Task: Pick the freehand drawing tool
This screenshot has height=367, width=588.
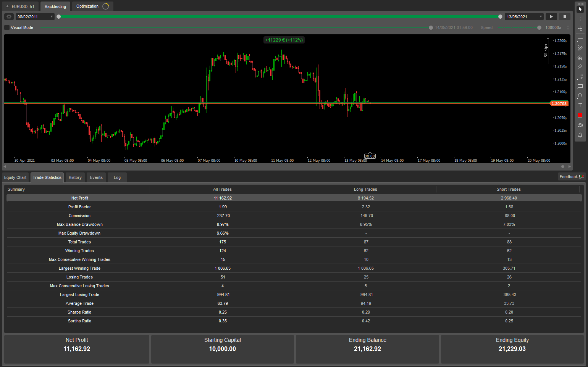Action: coord(580,48)
